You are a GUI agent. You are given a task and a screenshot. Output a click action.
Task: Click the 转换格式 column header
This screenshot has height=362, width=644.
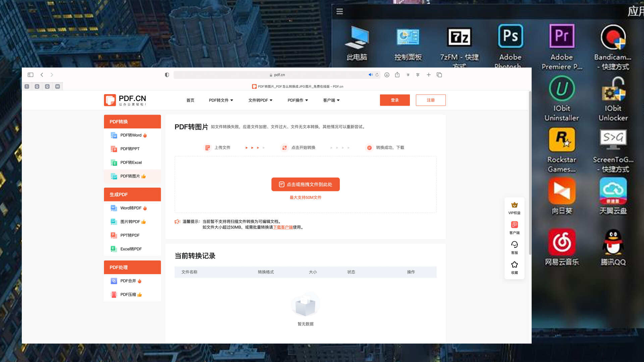pyautogui.click(x=266, y=272)
